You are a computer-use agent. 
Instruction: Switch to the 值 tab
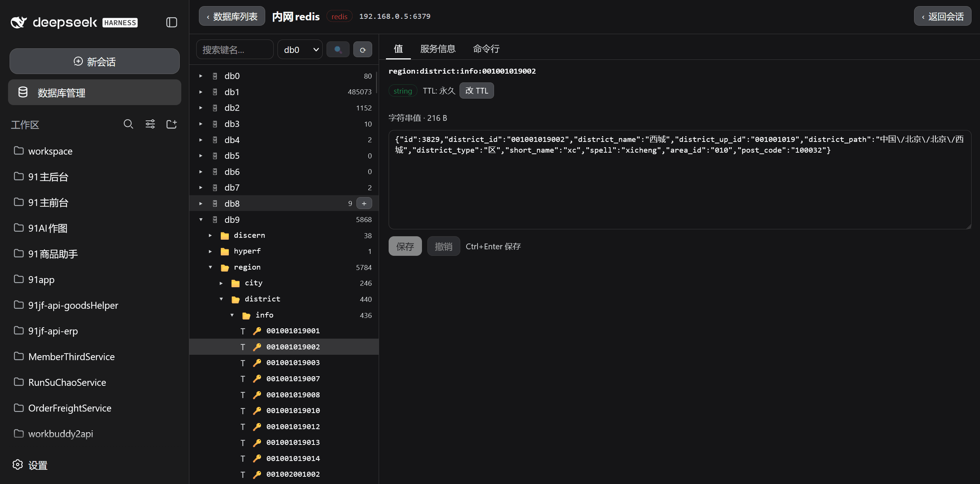point(398,49)
